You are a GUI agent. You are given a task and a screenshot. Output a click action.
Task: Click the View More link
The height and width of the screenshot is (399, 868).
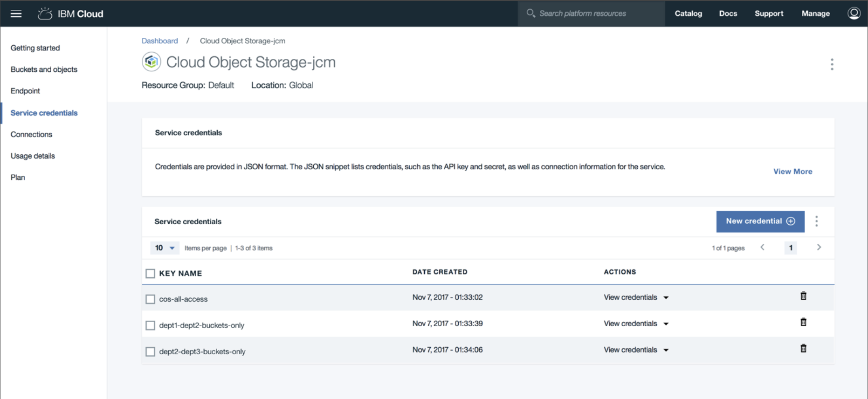pos(792,172)
